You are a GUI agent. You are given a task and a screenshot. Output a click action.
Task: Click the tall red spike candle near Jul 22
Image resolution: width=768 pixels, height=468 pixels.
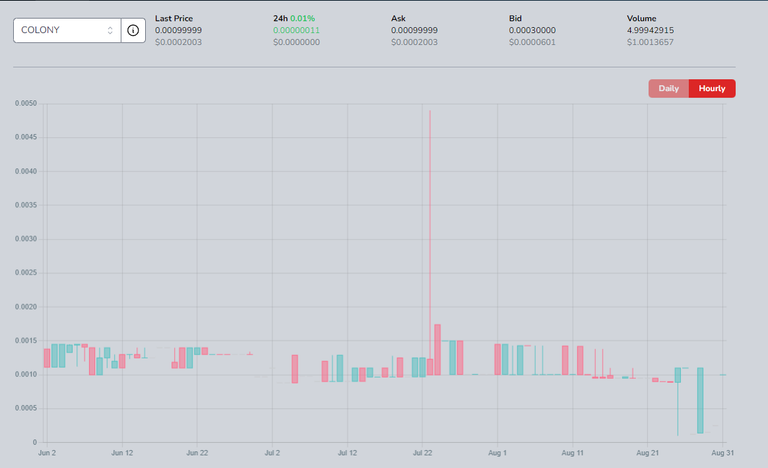tap(430, 243)
